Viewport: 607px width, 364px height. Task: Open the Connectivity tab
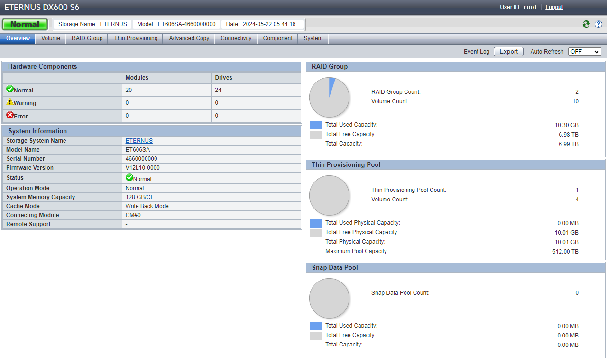[x=236, y=38]
